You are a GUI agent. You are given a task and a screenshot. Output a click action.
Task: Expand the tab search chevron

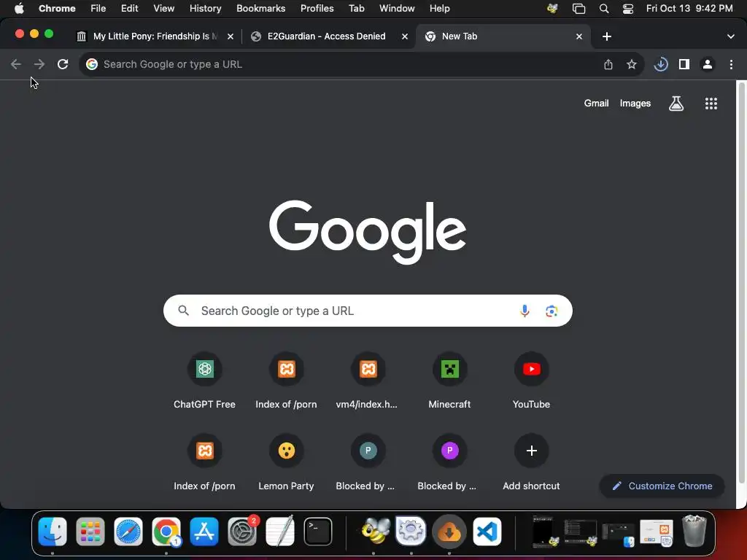731,36
